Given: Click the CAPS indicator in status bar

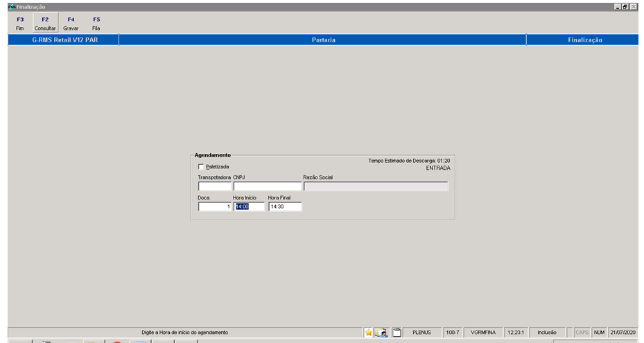Looking at the screenshot, I should coord(582,333).
